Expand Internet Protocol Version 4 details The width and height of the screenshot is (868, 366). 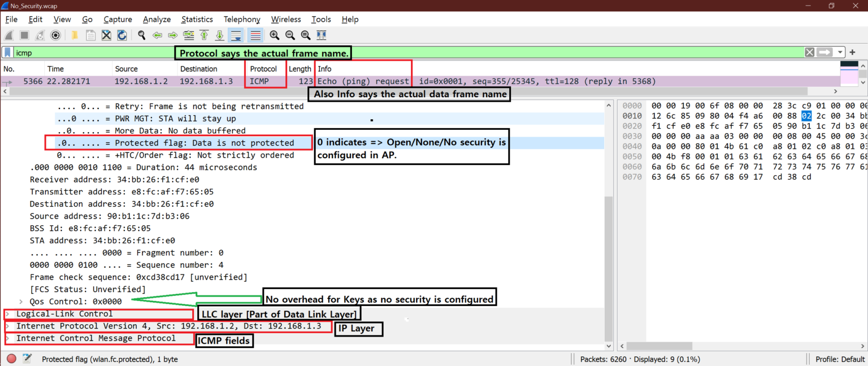8,326
